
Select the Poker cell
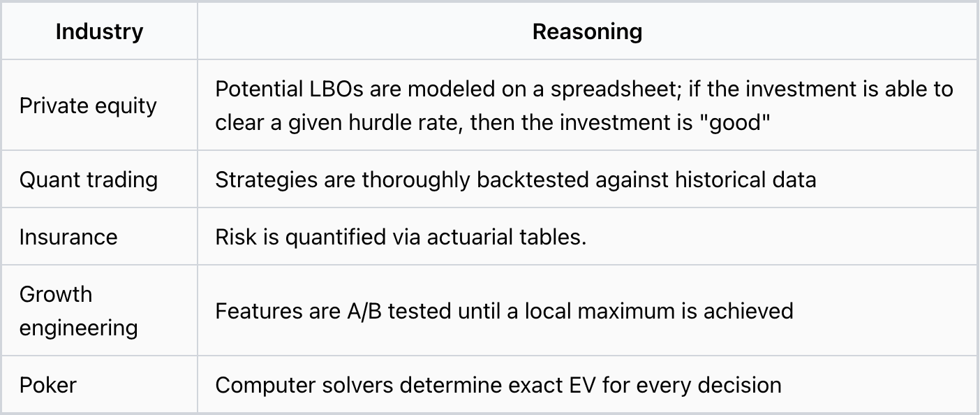click(x=99, y=384)
